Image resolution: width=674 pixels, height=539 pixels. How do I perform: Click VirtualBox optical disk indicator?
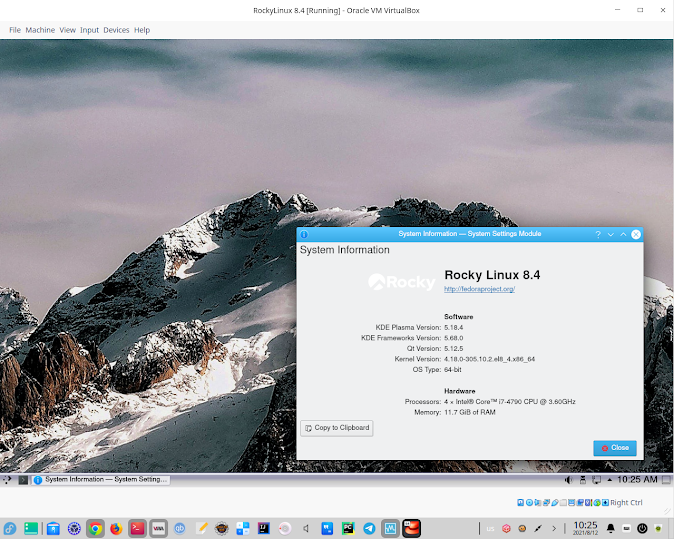click(529, 502)
